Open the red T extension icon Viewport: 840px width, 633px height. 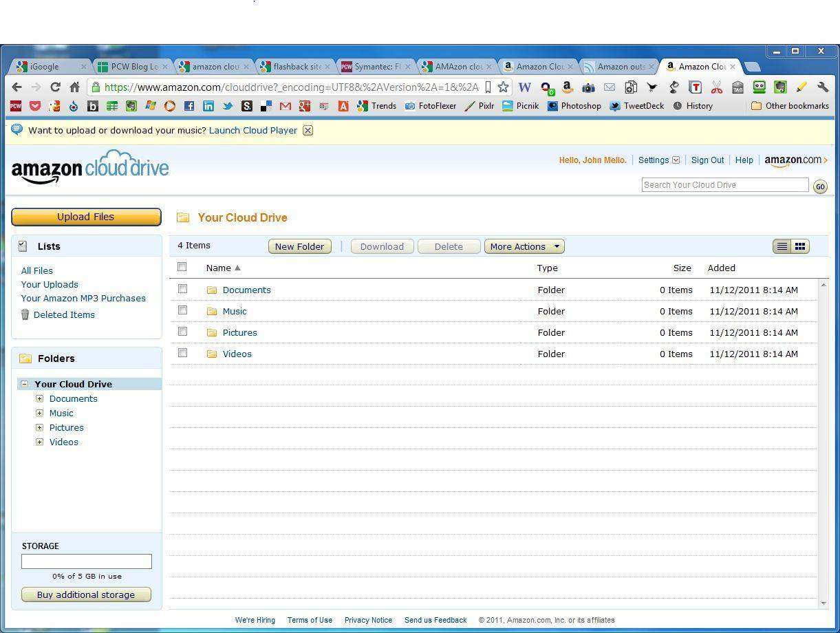(696, 87)
